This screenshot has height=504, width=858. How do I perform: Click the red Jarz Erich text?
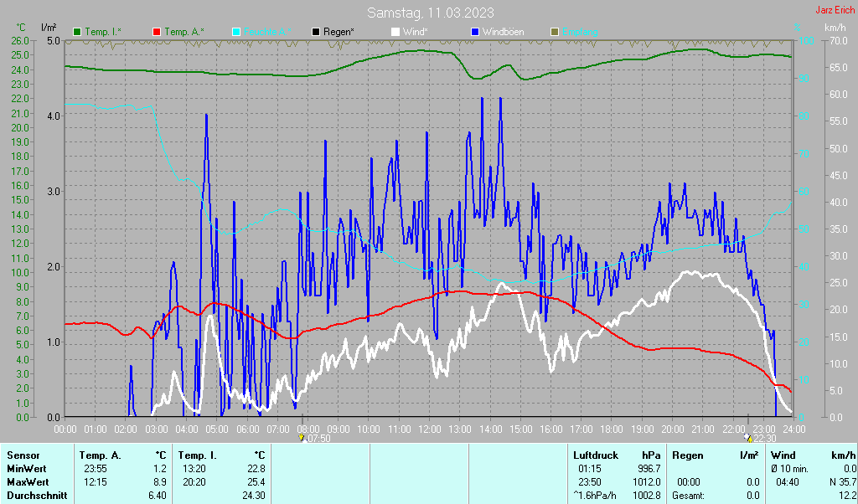coord(835,11)
